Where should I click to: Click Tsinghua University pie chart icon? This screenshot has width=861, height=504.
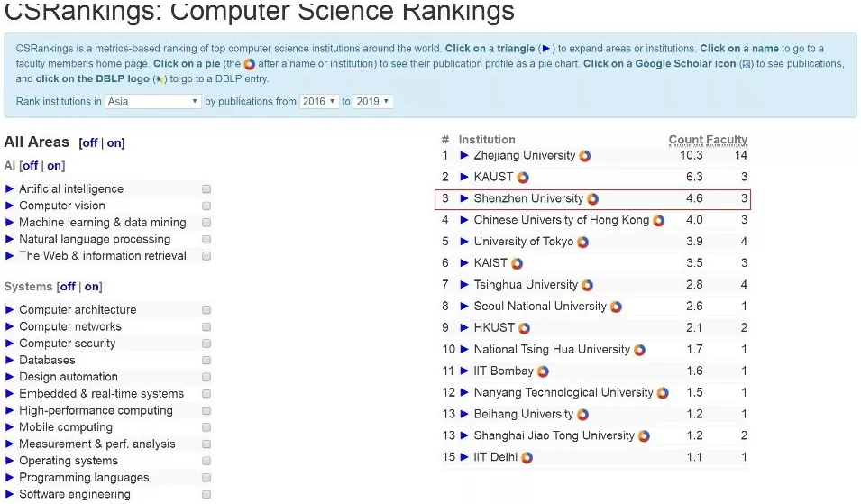[587, 285]
